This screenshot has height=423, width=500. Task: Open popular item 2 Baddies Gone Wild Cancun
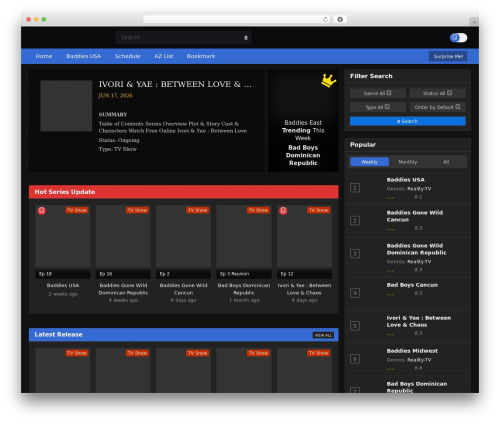[x=415, y=216]
